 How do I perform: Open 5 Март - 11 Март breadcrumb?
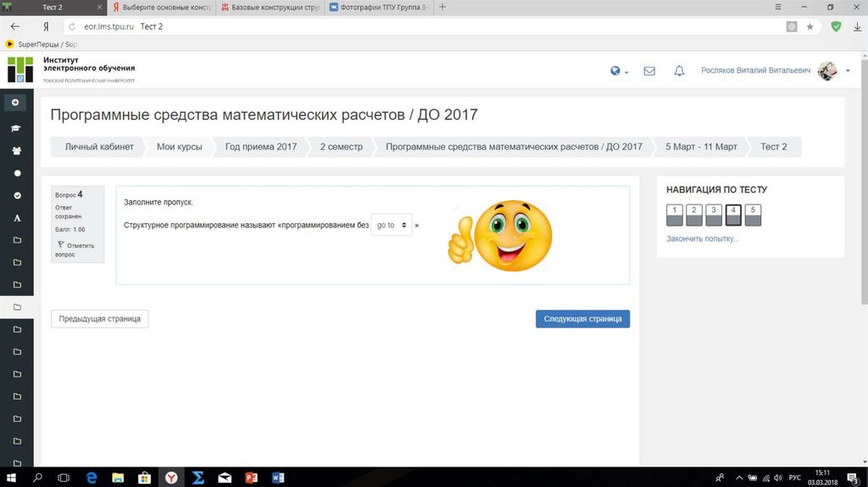pyautogui.click(x=701, y=147)
